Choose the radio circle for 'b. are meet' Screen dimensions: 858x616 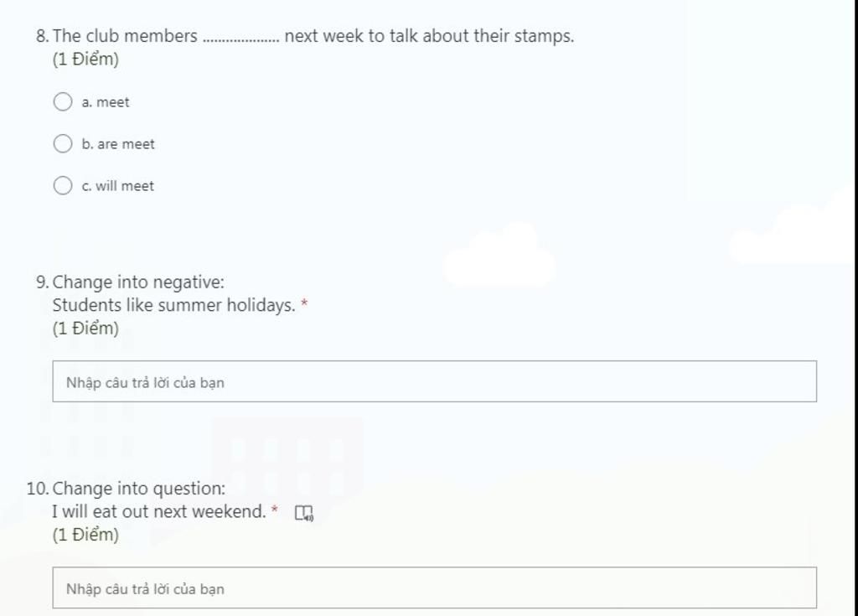click(63, 143)
